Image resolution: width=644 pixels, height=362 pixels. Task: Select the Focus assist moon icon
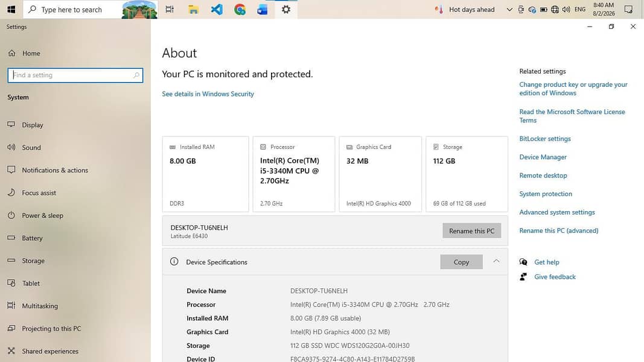click(11, 192)
